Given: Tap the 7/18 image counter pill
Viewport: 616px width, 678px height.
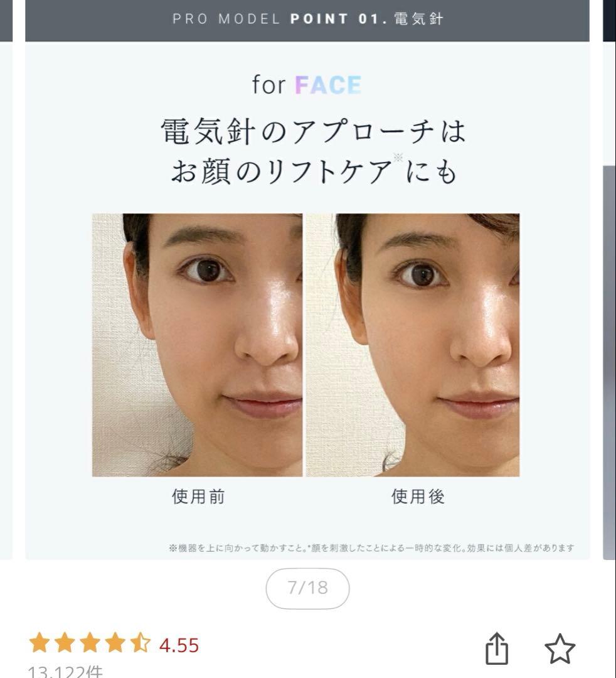Looking at the screenshot, I should click(x=308, y=588).
